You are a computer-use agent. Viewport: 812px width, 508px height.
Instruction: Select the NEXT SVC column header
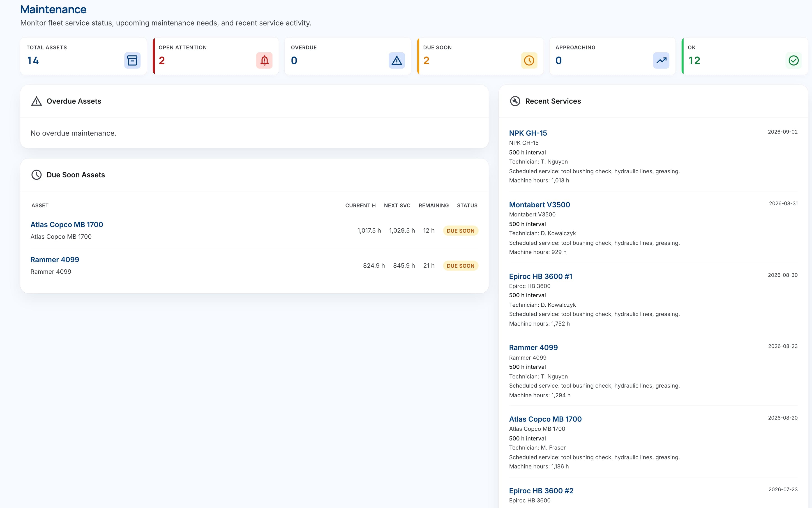coord(397,205)
